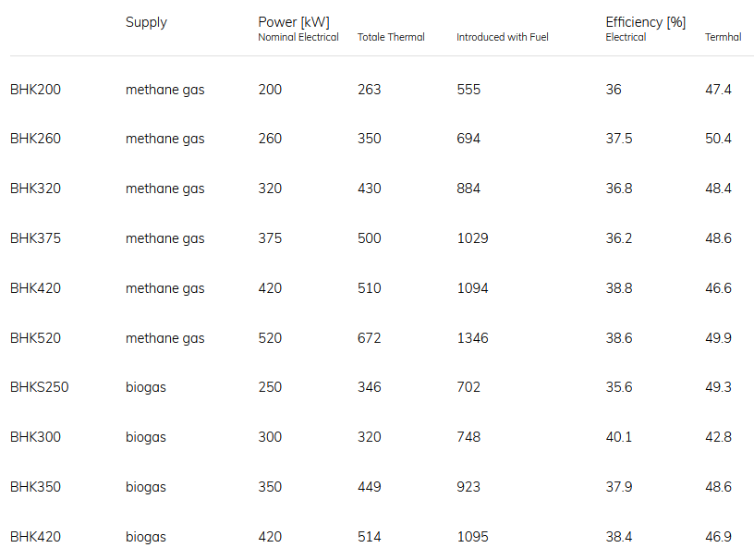Click the Introduced with Fuel subheader
This screenshot has height=560, width=754.
[502, 38]
